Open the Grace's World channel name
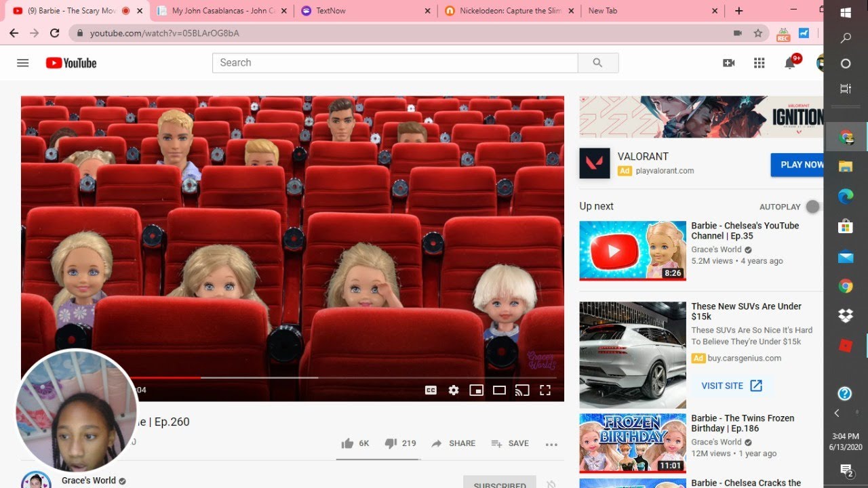 click(89, 481)
